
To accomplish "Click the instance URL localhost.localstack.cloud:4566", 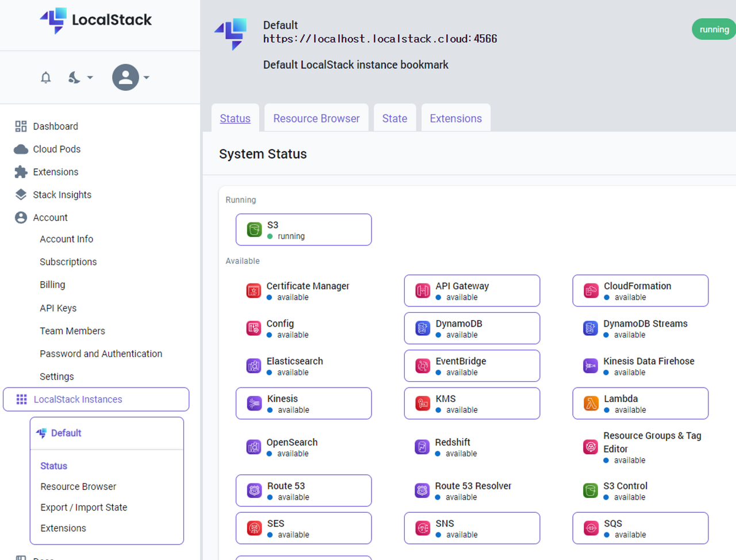I will [380, 39].
